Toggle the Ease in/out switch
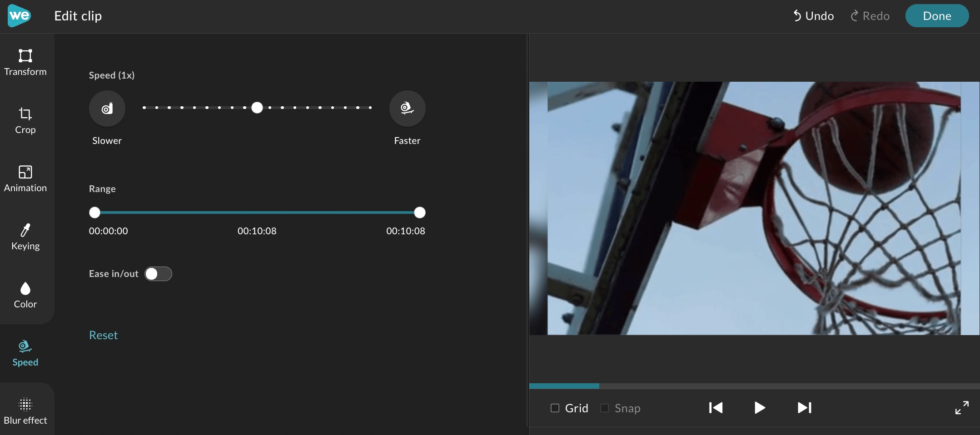980x435 pixels. [158, 274]
